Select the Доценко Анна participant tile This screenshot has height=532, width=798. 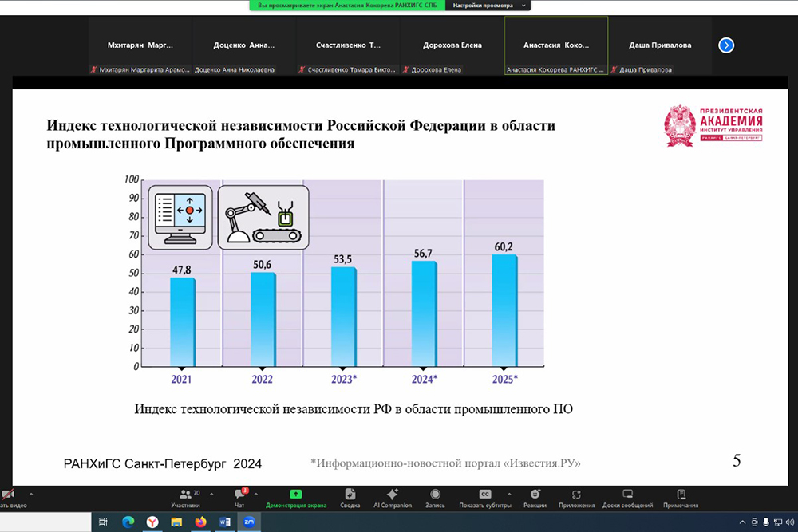click(244, 45)
